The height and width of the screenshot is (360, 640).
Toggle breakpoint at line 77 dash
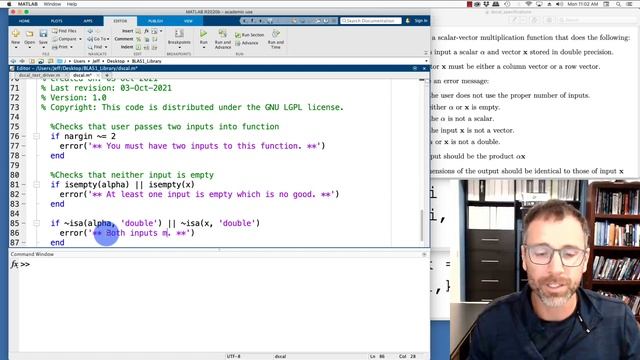24,146
